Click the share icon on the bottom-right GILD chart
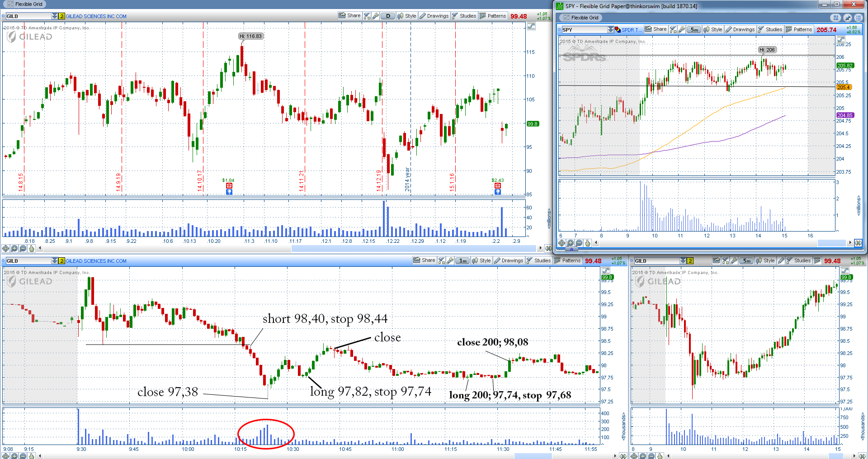This screenshot has width=868, height=459. pyautogui.click(x=717, y=260)
